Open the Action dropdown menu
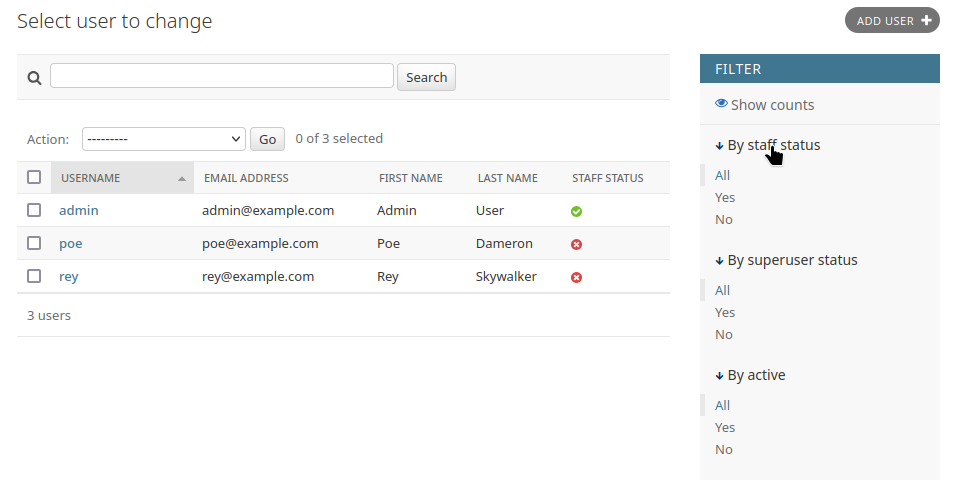Viewport: 954px width, 489px height. [164, 139]
